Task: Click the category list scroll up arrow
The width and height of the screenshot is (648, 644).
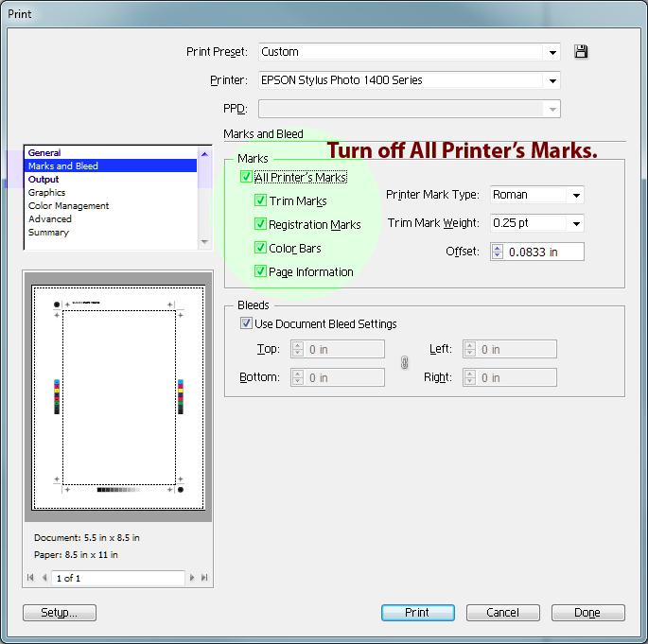Action: tap(204, 154)
